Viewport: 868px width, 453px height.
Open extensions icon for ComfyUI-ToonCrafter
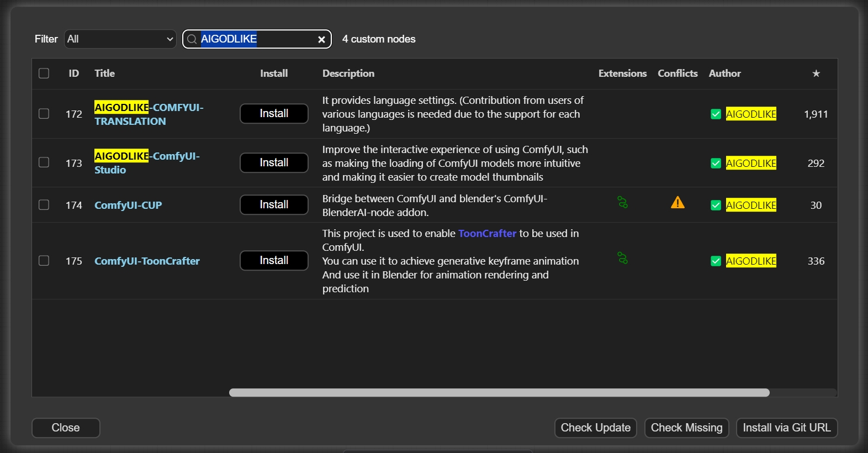coord(622,259)
